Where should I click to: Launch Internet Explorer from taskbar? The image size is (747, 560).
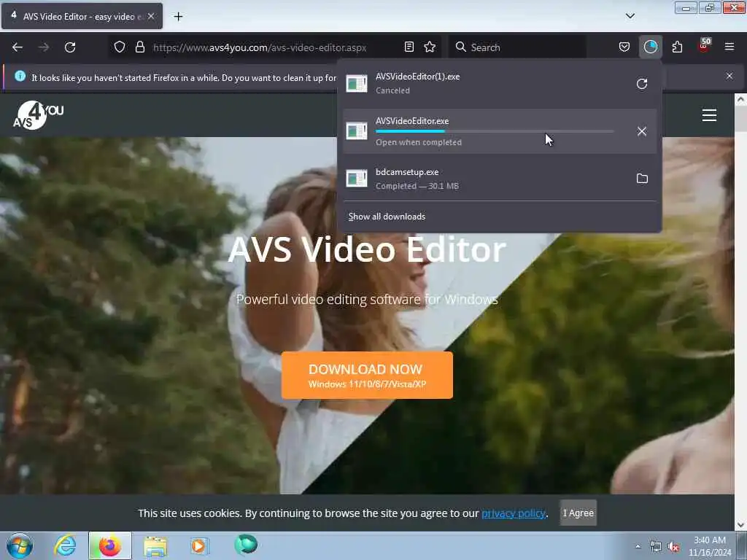click(65, 545)
